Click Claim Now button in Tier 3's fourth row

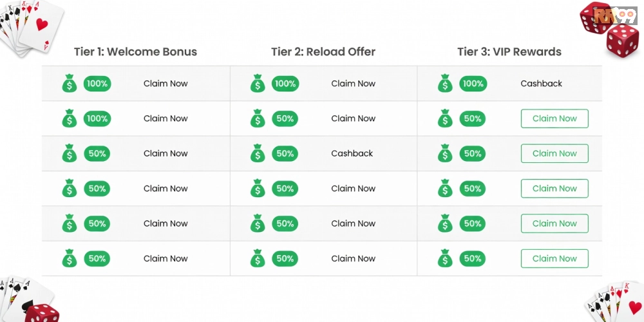click(x=554, y=189)
